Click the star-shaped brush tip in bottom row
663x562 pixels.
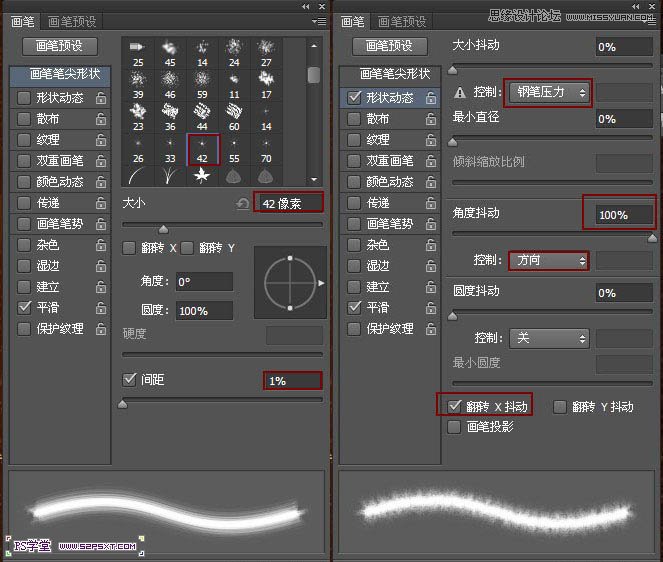[202, 175]
